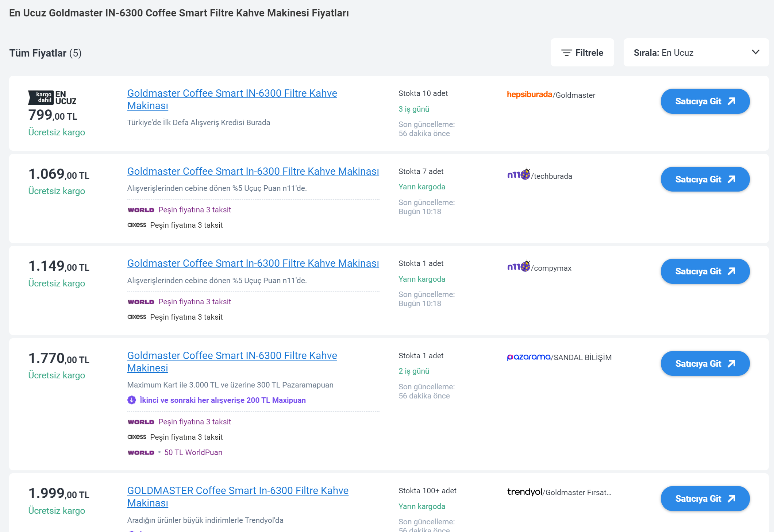Click axess logo in the techburada offer
Screen dimensions: 774x532
coord(137,225)
